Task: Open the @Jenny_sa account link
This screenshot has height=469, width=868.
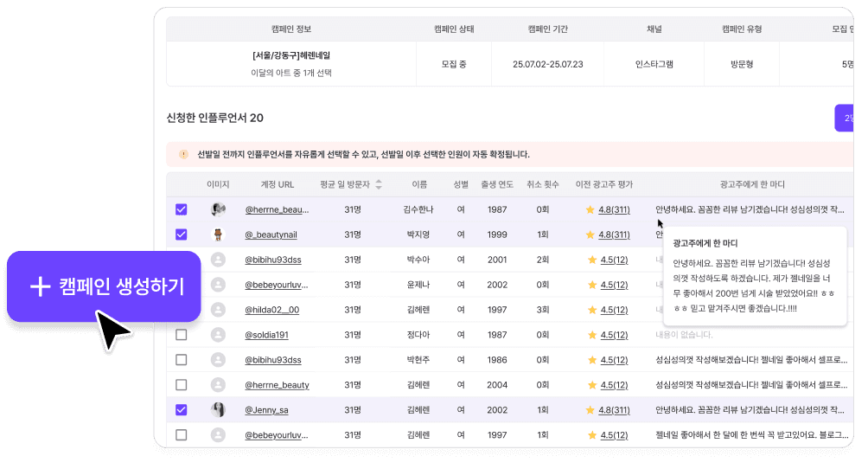Action: tap(267, 409)
